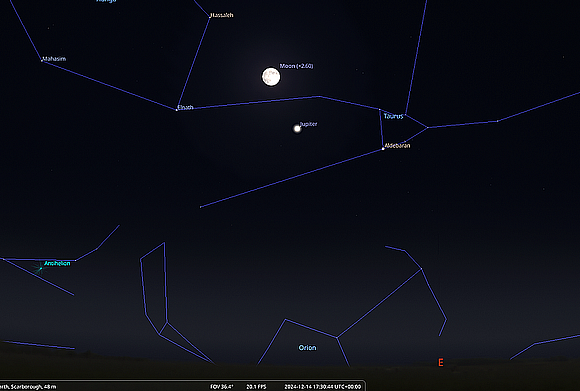Select the star Elnath
The image size is (580, 391).
[176, 109]
